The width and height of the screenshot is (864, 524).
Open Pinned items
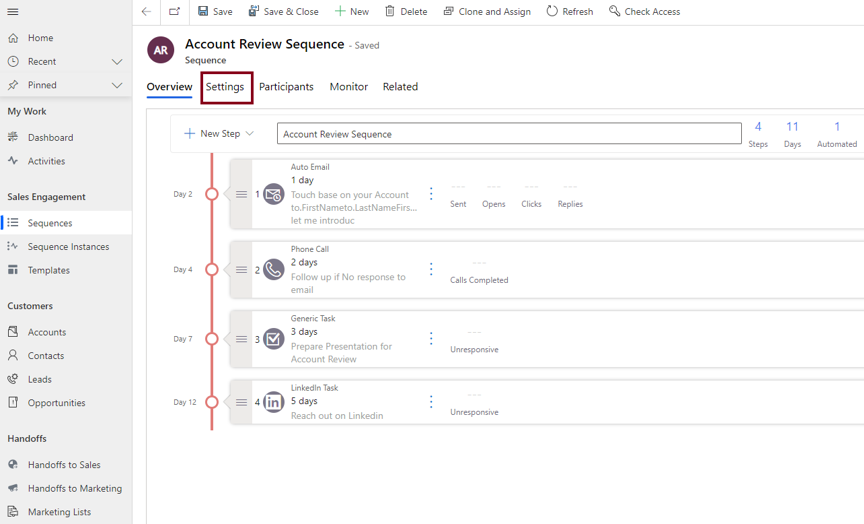pyautogui.click(x=42, y=85)
